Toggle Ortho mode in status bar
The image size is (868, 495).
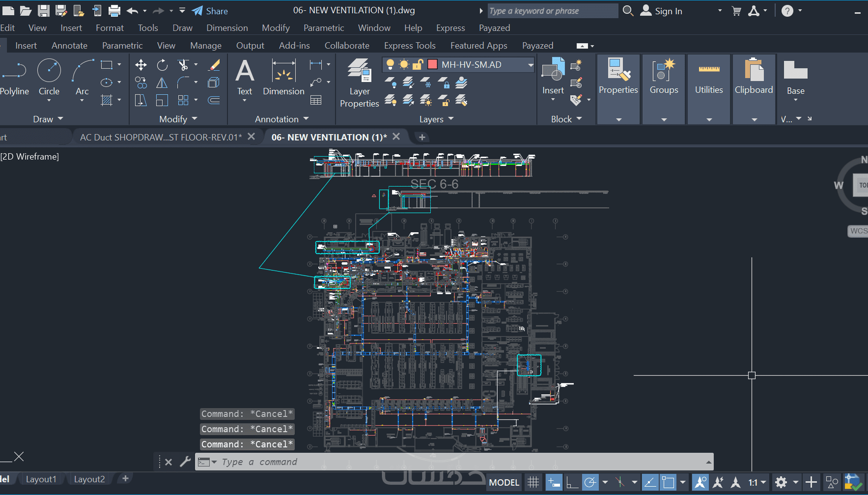click(x=572, y=482)
